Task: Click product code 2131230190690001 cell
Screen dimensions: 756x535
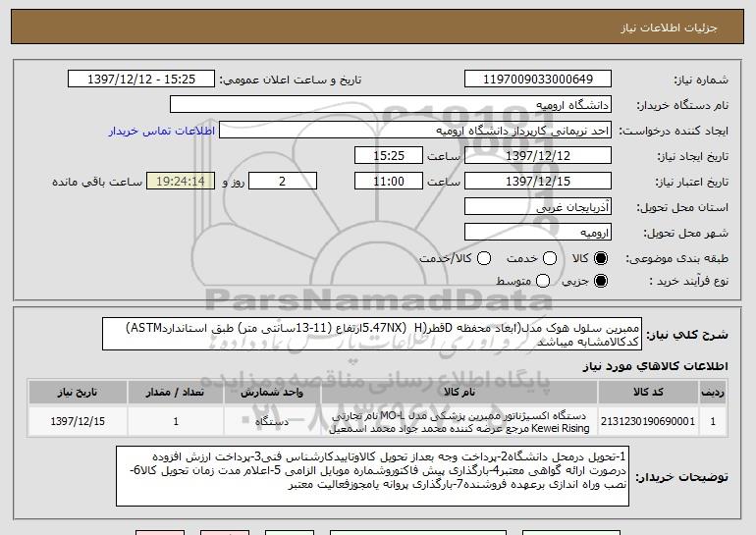Action: tap(648, 422)
